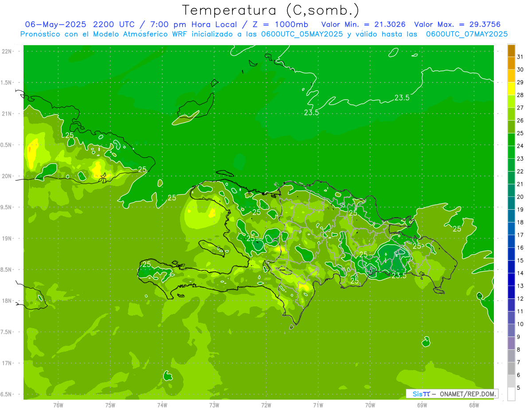Click the longitude label '71W'
This screenshot has height=411, width=532.
tap(318, 405)
